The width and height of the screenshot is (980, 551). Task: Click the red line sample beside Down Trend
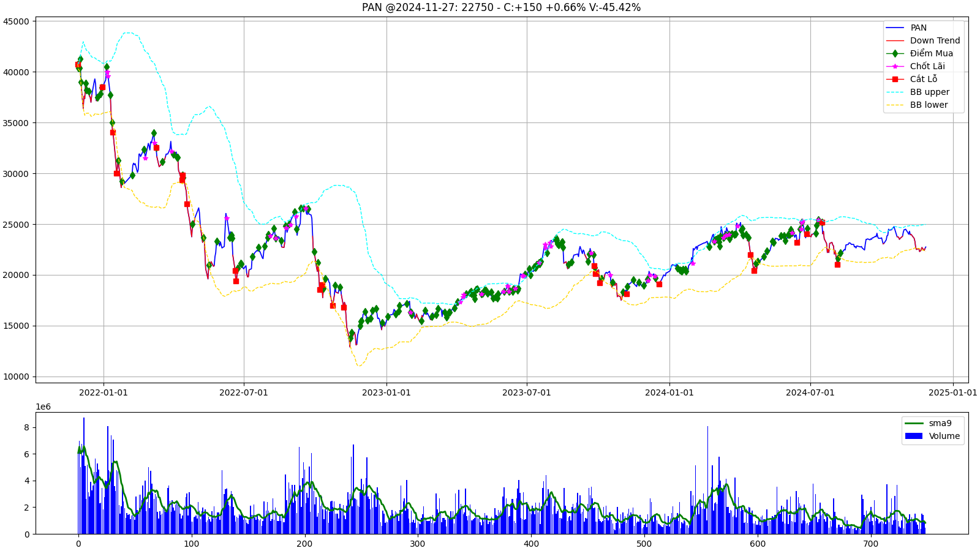pyautogui.click(x=895, y=41)
